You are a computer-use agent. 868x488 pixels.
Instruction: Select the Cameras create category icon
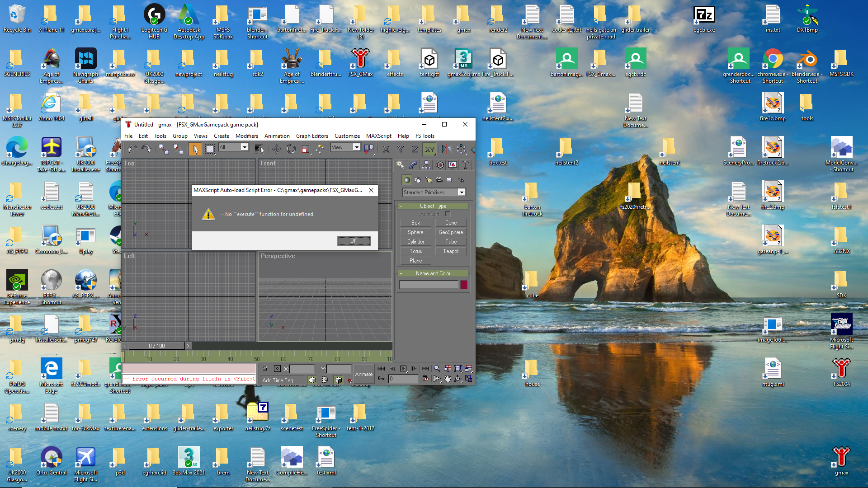(x=439, y=180)
